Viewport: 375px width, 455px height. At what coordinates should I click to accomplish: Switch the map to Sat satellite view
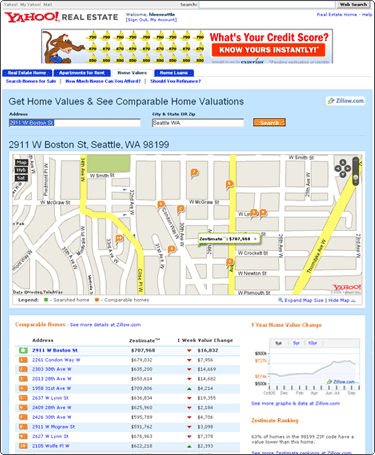click(21, 178)
